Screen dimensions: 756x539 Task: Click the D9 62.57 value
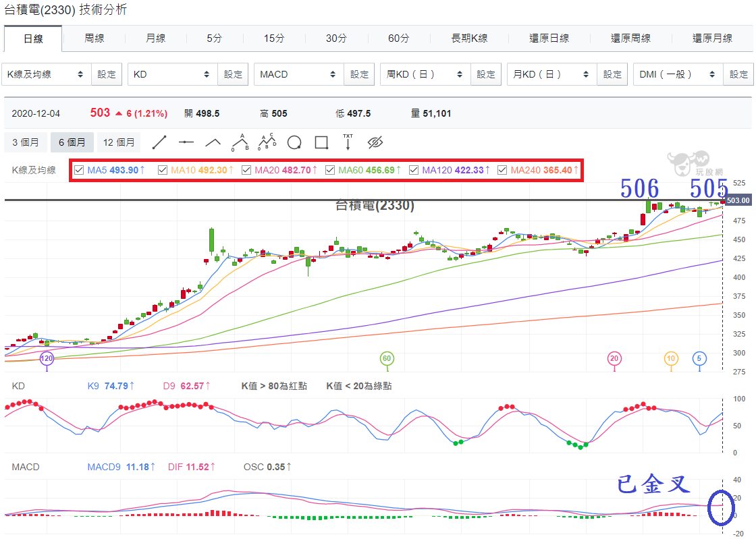[186, 386]
